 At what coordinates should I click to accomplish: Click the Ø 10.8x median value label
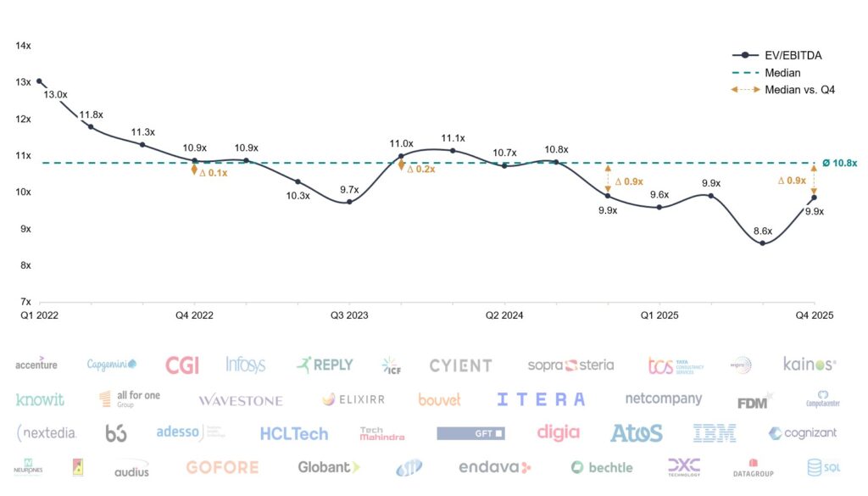tap(839, 163)
